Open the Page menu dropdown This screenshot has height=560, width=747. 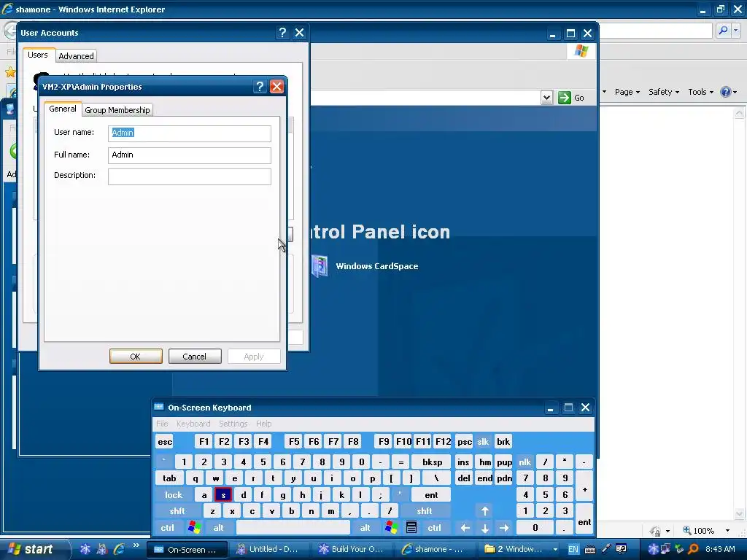click(x=627, y=92)
